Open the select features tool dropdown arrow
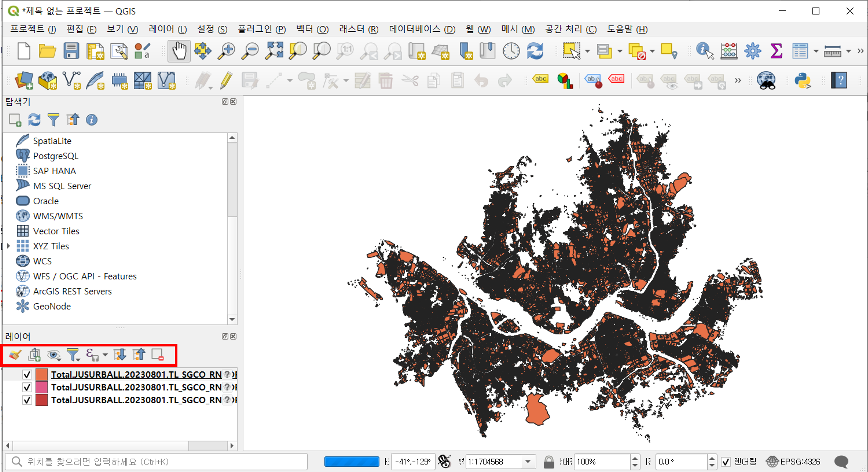The image size is (868, 472). (587, 51)
